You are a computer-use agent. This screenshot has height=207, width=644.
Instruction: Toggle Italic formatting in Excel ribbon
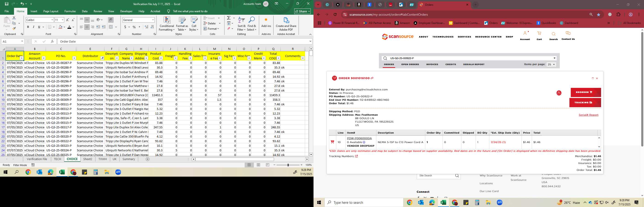click(34, 27)
